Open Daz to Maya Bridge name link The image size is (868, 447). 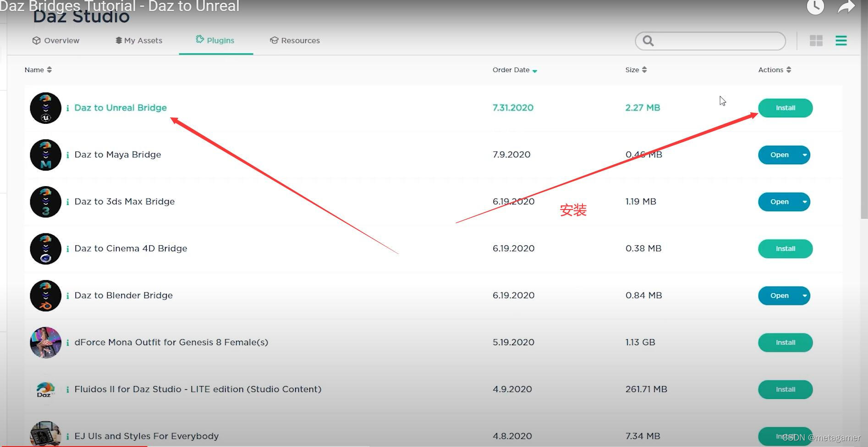[x=118, y=155]
